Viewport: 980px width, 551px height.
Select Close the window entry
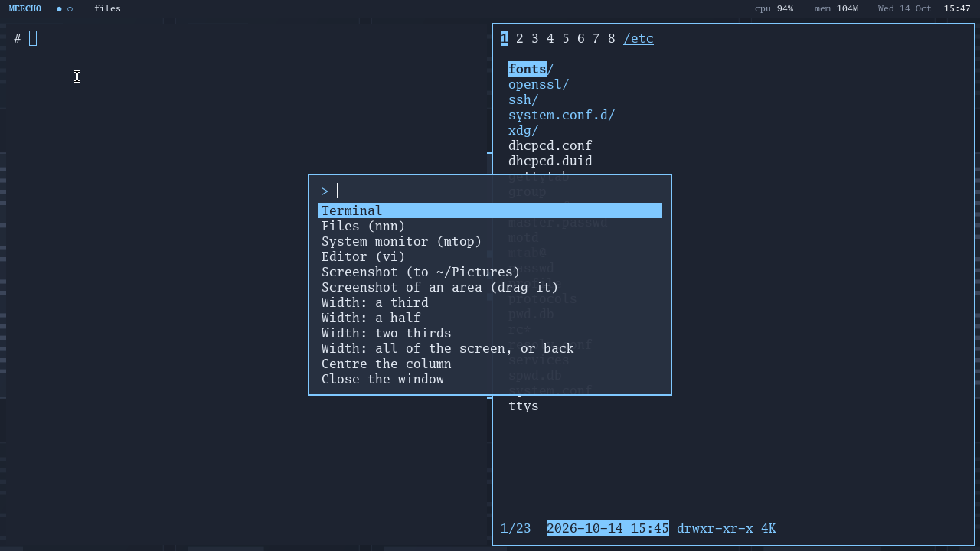pos(490,380)
